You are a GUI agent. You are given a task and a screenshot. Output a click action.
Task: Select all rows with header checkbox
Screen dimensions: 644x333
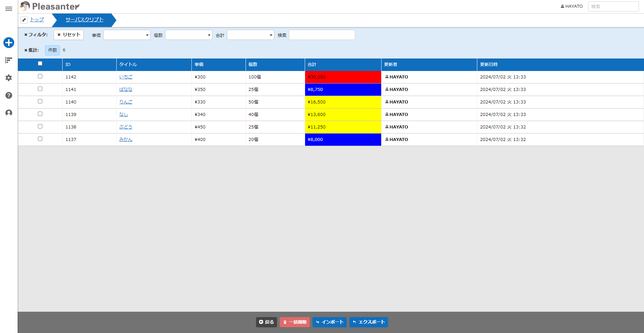40,64
